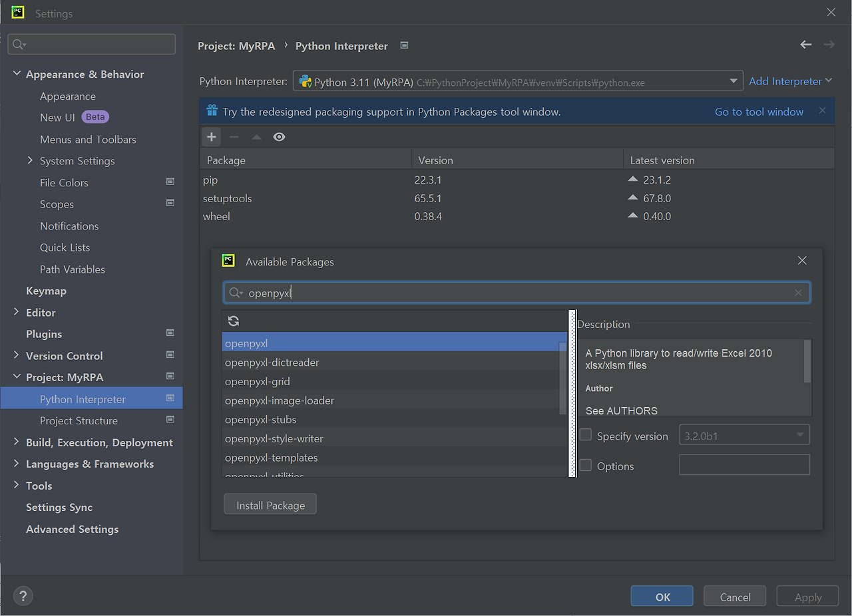
Task: Click the gift icon in the banner
Action: click(x=212, y=110)
